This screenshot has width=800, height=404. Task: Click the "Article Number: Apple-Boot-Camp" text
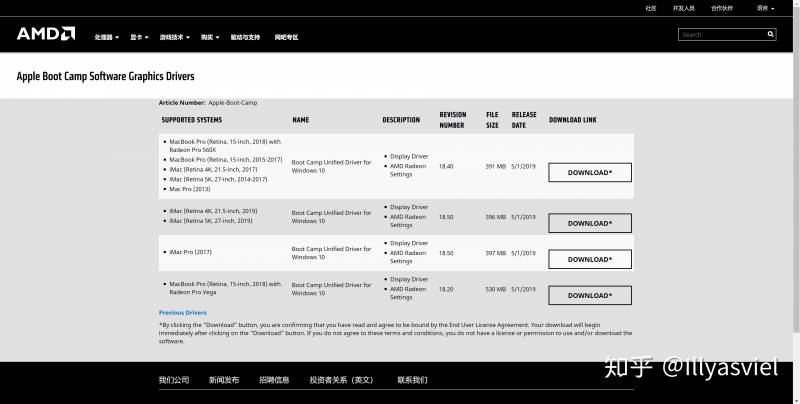point(208,103)
